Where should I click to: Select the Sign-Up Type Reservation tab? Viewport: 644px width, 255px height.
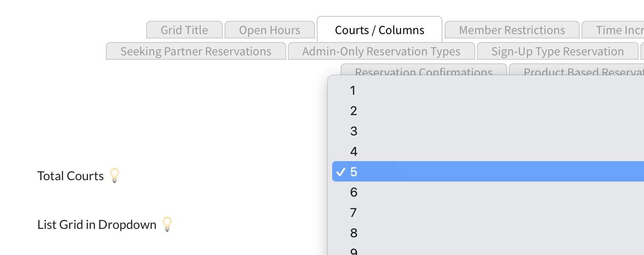[x=557, y=51]
